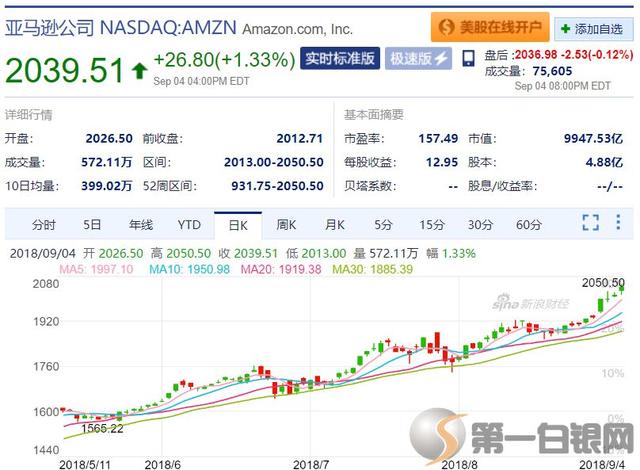640x470 pixels.
Task: Select the 5日 chart tab
Action: (x=92, y=225)
